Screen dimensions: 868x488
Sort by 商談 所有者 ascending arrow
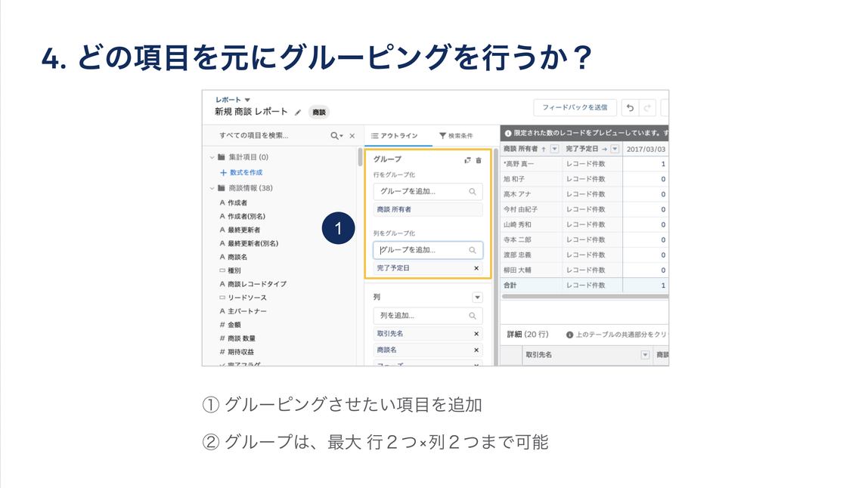[544, 150]
